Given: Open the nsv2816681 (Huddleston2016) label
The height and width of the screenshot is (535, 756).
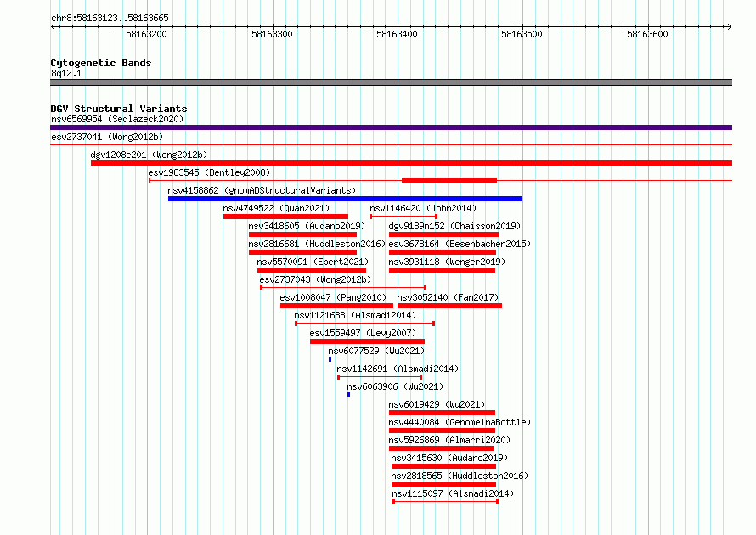Looking at the screenshot, I should click(317, 244).
